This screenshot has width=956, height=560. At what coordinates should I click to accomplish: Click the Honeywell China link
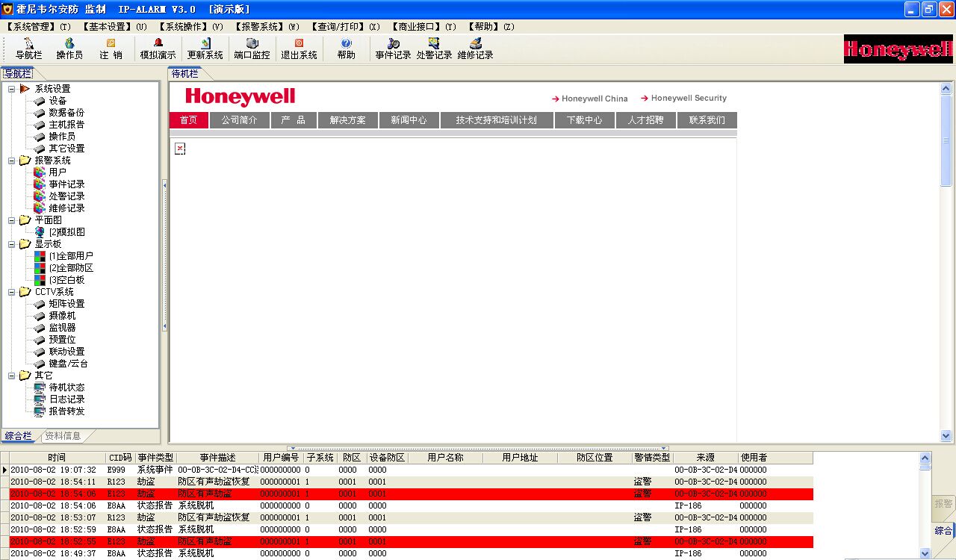point(595,99)
